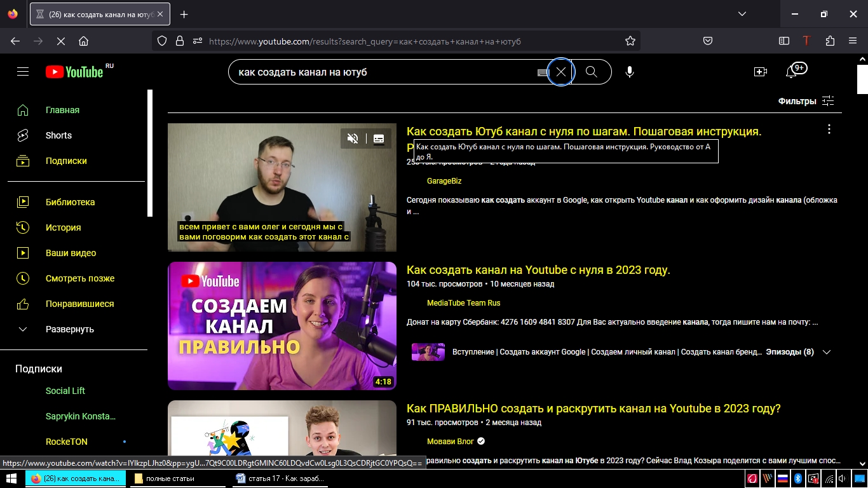Image resolution: width=868 pixels, height=488 pixels.
Task: Open the volume tray icon
Action: click(843, 478)
